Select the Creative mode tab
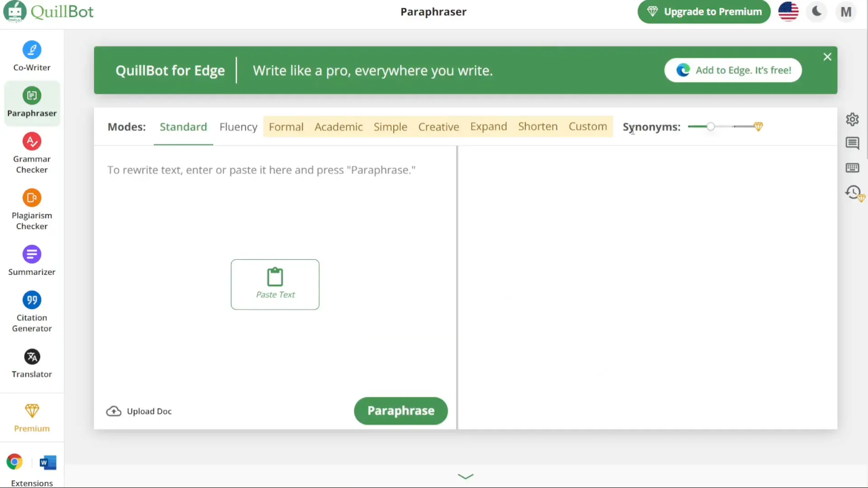This screenshot has width=868, height=488. coord(439,127)
